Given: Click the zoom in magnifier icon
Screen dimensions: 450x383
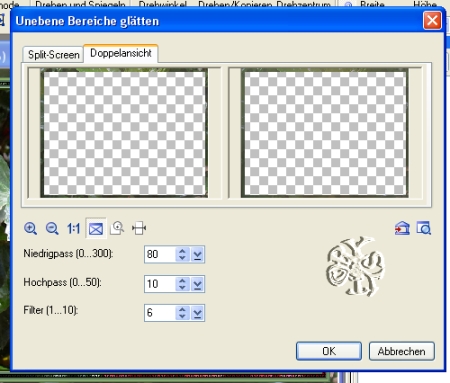Looking at the screenshot, I should (x=30, y=229).
